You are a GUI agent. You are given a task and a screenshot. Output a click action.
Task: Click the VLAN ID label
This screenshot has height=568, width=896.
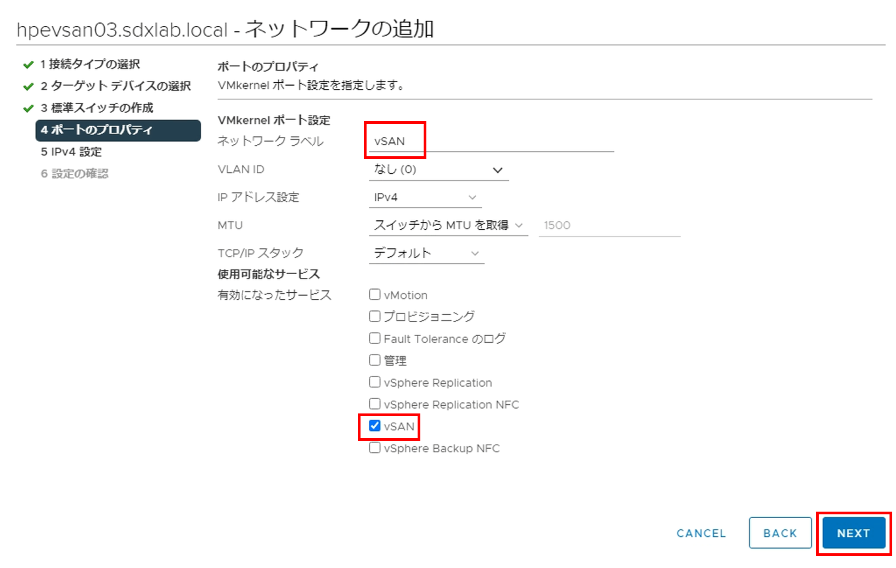(241, 169)
